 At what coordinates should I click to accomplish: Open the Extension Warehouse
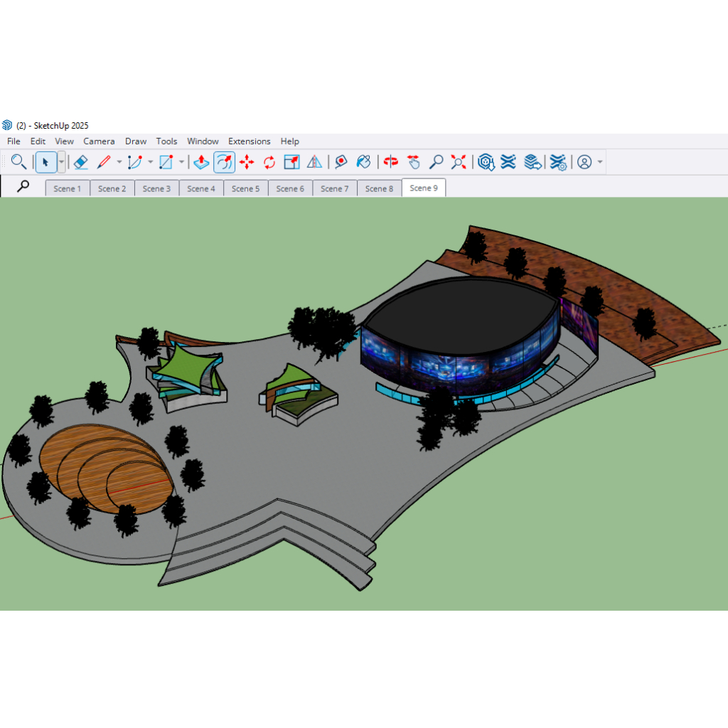508,162
